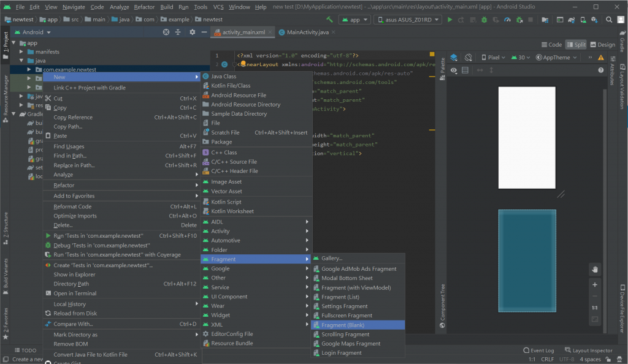Open Project panel settings gear
Viewport: 628px width, 364px height.
[x=192, y=32]
